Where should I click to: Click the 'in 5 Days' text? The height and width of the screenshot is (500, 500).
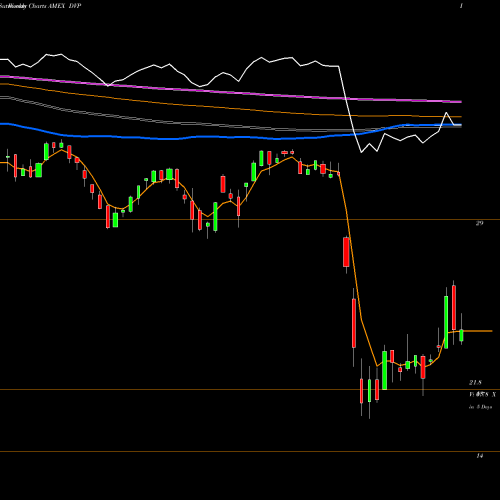(x=480, y=407)
